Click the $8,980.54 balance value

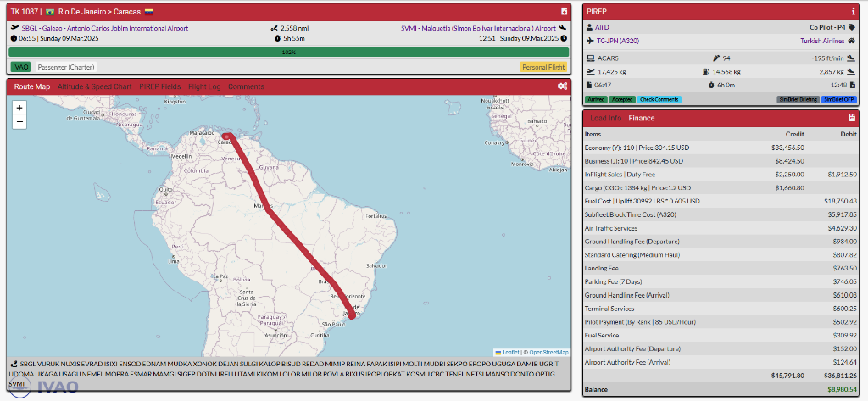(842, 389)
